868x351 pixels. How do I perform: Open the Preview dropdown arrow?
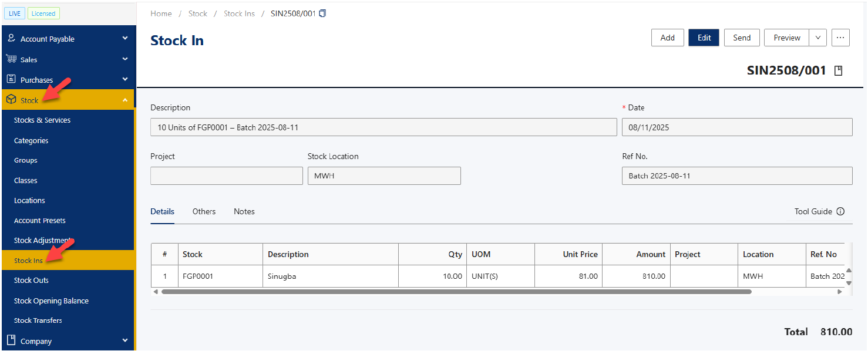(x=818, y=38)
